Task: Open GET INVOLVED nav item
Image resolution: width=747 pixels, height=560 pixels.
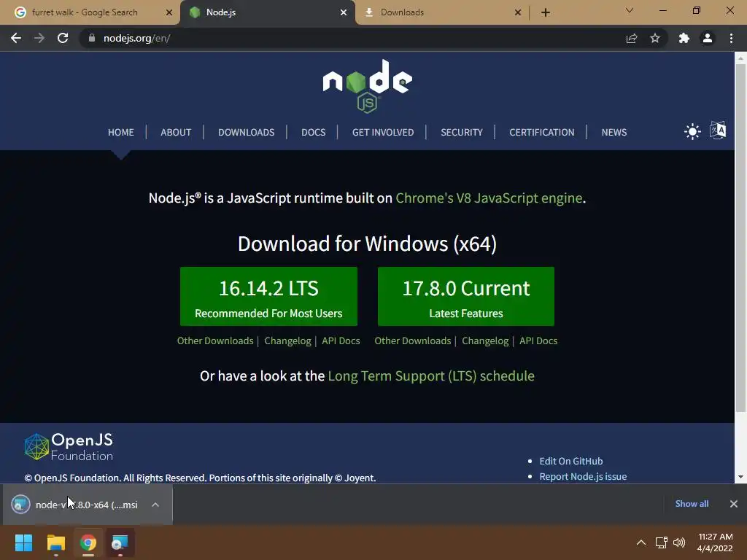Action: (383, 133)
